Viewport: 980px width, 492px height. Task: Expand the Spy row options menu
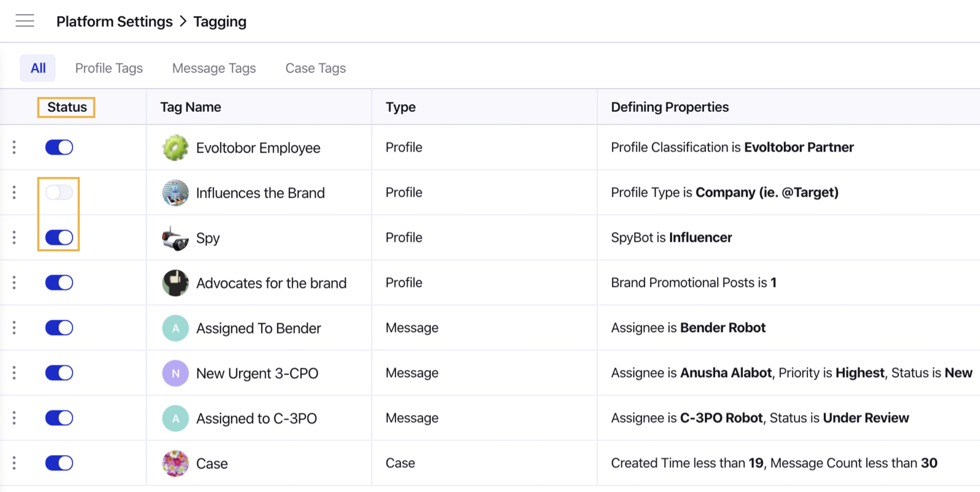pos(14,237)
